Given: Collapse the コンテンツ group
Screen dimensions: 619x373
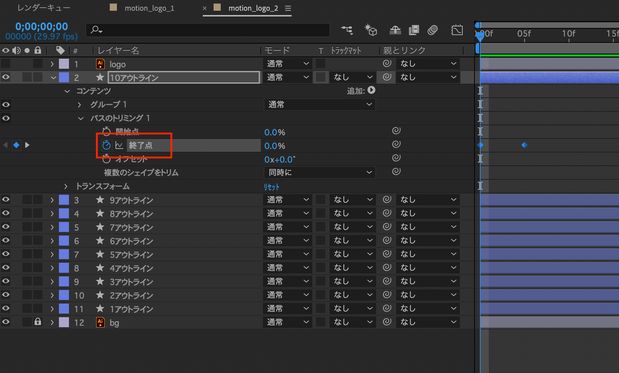Looking at the screenshot, I should (67, 91).
